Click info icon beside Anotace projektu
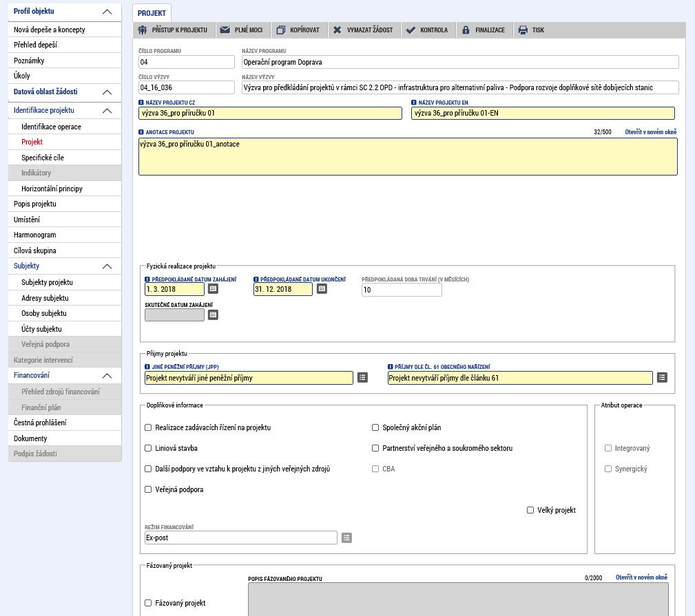 141,132
